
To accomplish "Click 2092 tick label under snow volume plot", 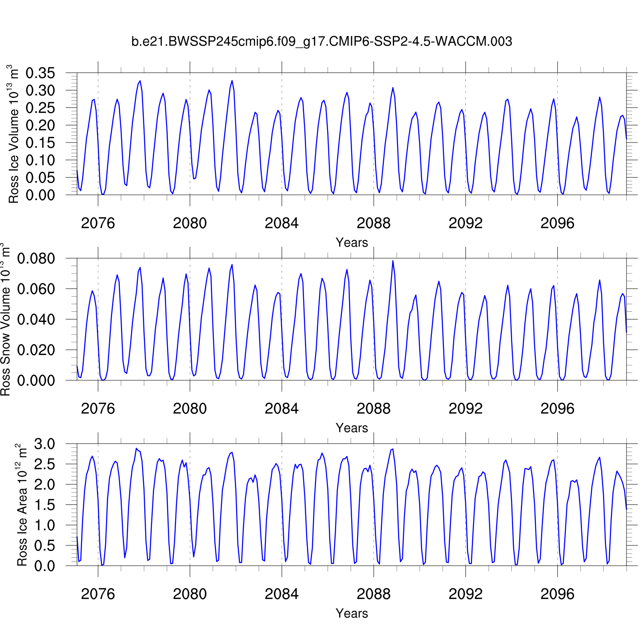I will click(x=465, y=409).
